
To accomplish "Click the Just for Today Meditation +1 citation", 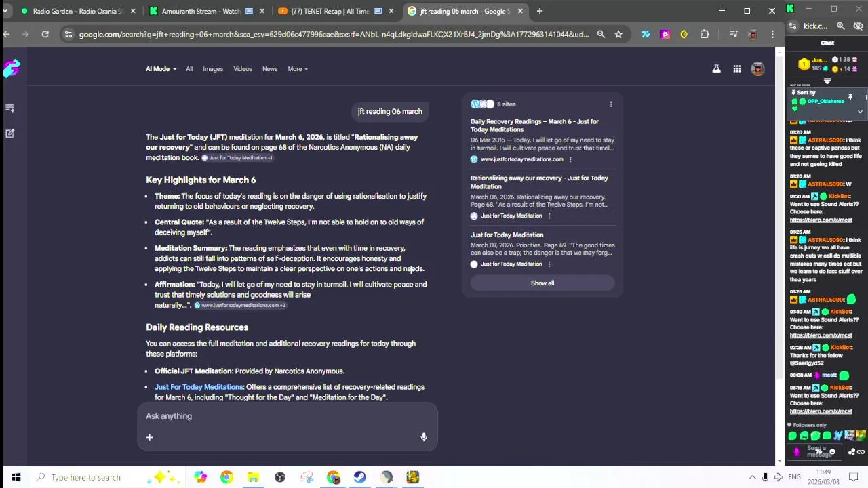I will click(x=237, y=158).
